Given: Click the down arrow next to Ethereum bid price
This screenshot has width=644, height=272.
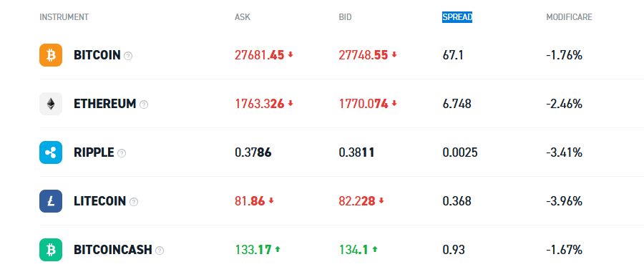Looking at the screenshot, I should 394,104.
